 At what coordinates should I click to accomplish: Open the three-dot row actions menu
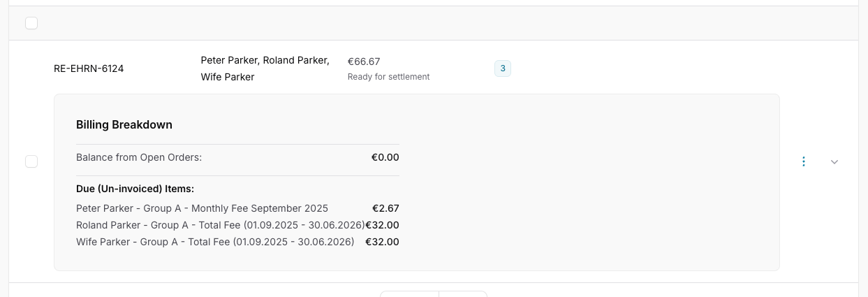(804, 161)
